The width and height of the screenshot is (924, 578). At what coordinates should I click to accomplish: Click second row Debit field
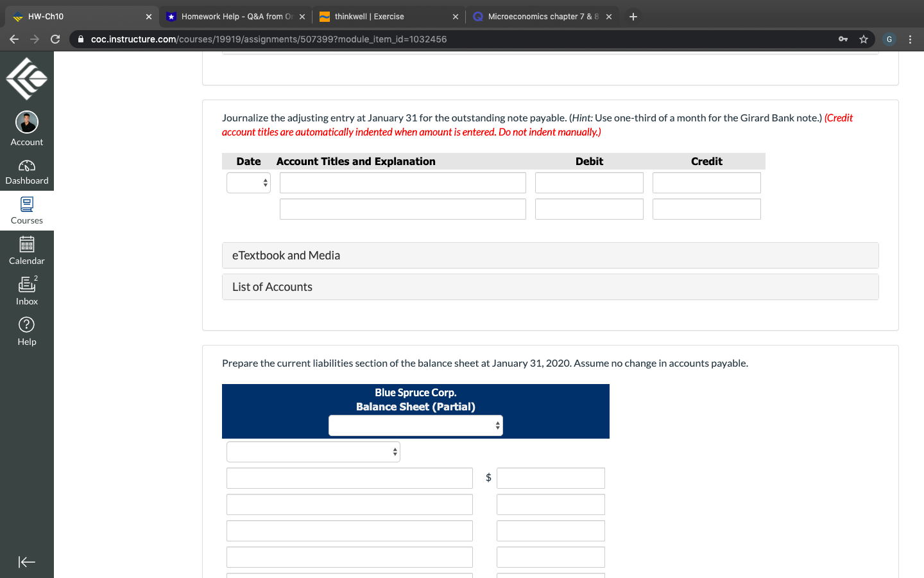589,209
